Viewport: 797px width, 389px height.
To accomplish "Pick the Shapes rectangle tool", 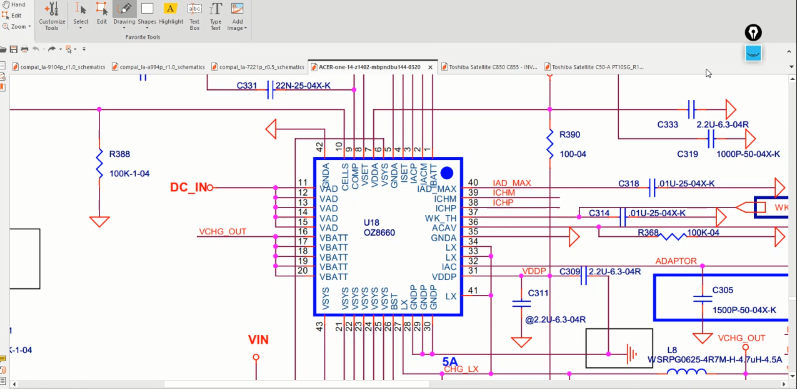I will [x=147, y=15].
